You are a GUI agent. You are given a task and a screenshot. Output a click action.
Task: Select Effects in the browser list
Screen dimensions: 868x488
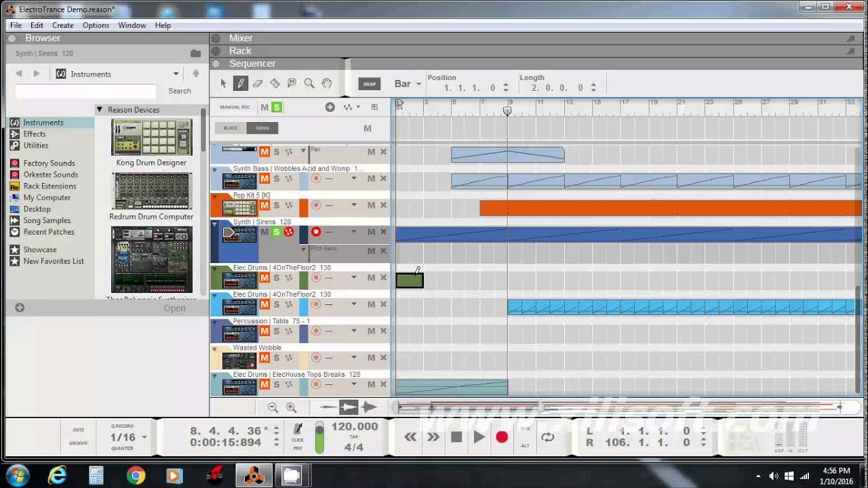coord(35,134)
